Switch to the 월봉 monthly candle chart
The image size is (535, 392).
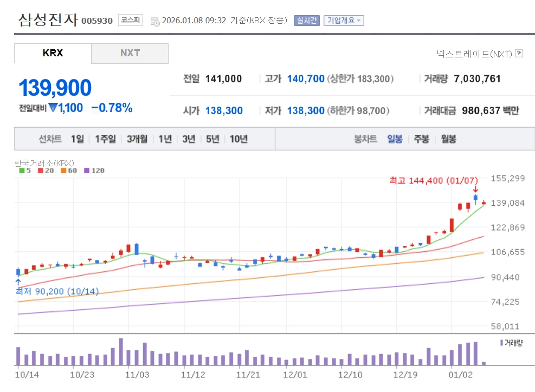(x=448, y=139)
